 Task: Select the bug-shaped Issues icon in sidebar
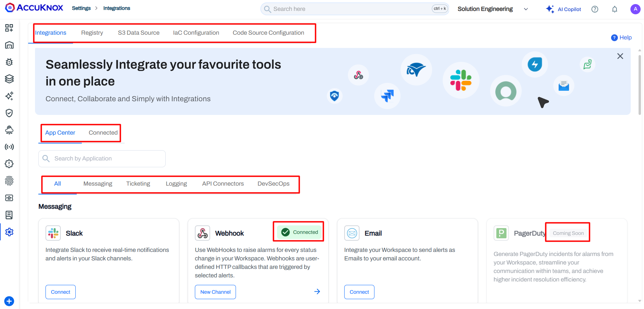click(x=9, y=62)
